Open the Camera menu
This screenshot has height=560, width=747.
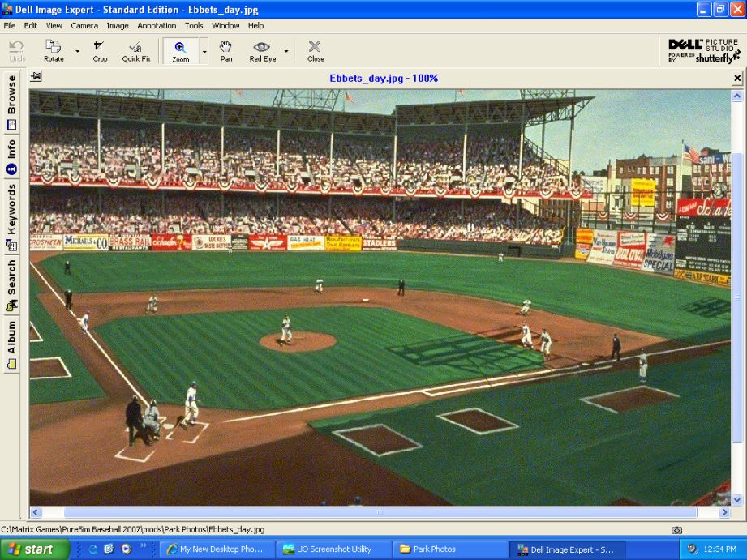click(84, 26)
